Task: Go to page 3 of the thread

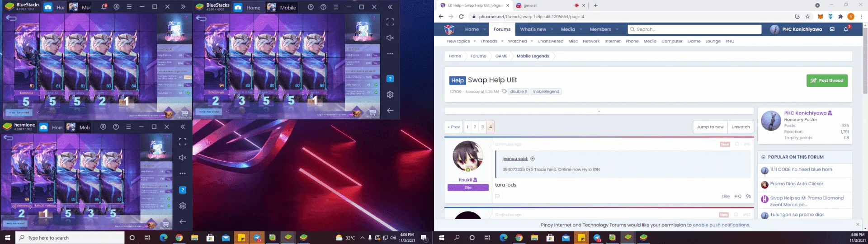Action: (482, 127)
